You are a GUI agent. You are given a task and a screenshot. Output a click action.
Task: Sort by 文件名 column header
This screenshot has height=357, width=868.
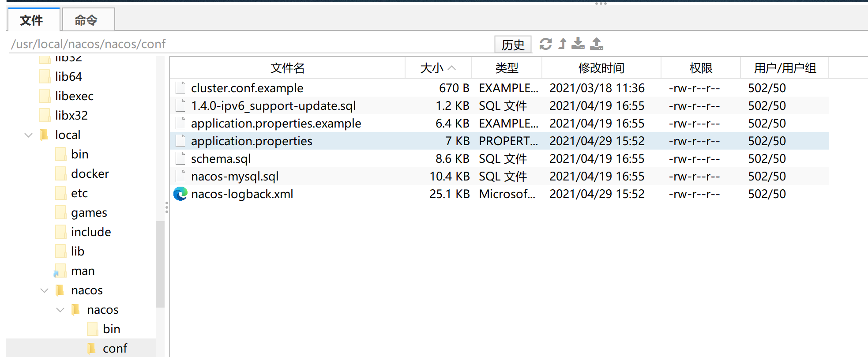click(x=287, y=68)
